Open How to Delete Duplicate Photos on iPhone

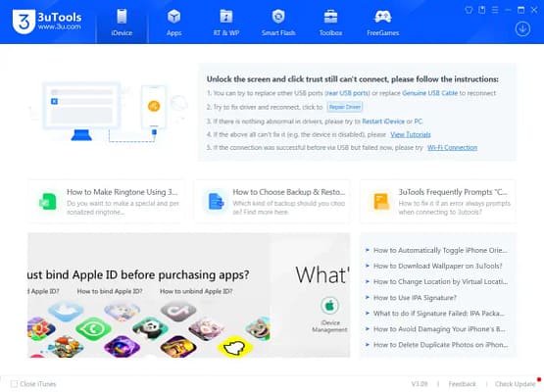pyautogui.click(x=440, y=345)
